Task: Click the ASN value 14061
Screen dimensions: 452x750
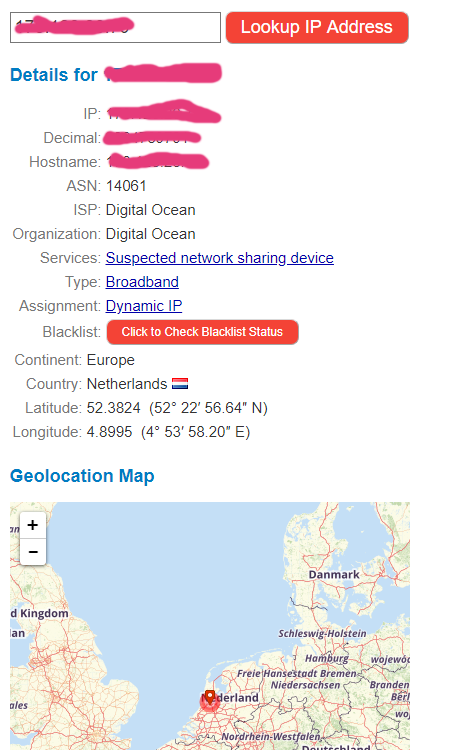Action: pyautogui.click(x=126, y=186)
